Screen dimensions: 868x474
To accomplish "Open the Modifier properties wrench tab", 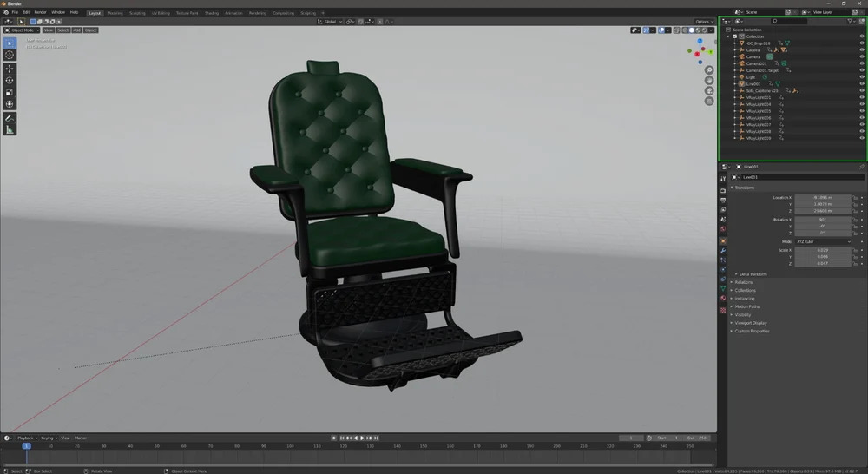I will [723, 250].
